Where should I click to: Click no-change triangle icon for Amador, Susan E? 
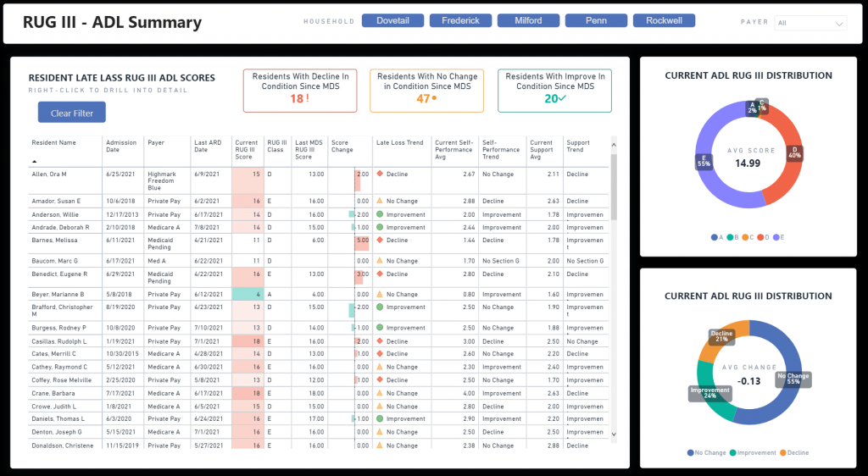pos(380,201)
